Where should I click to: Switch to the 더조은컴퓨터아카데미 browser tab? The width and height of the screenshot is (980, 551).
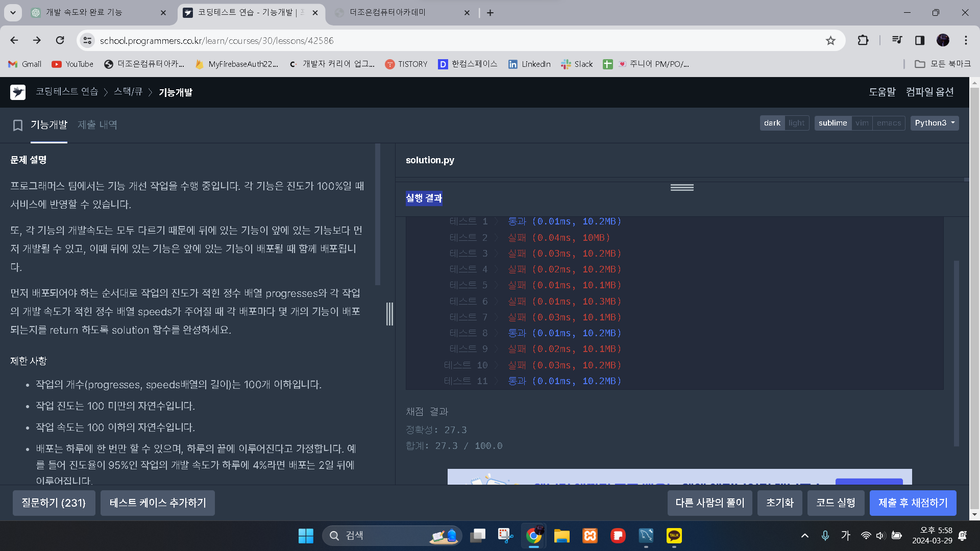tap(388, 12)
